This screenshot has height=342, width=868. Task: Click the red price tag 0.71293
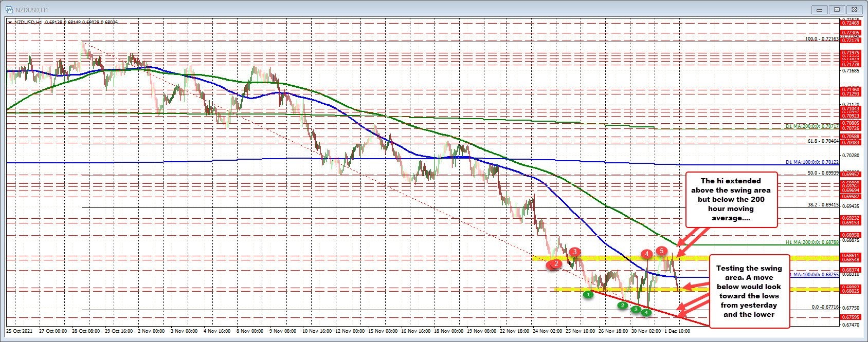click(x=852, y=94)
